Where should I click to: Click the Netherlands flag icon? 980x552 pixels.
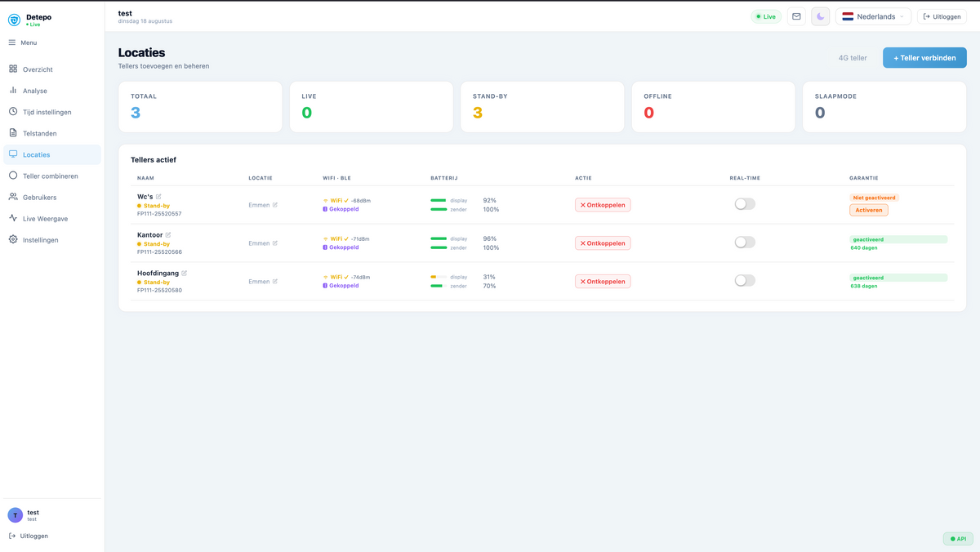(x=848, y=16)
